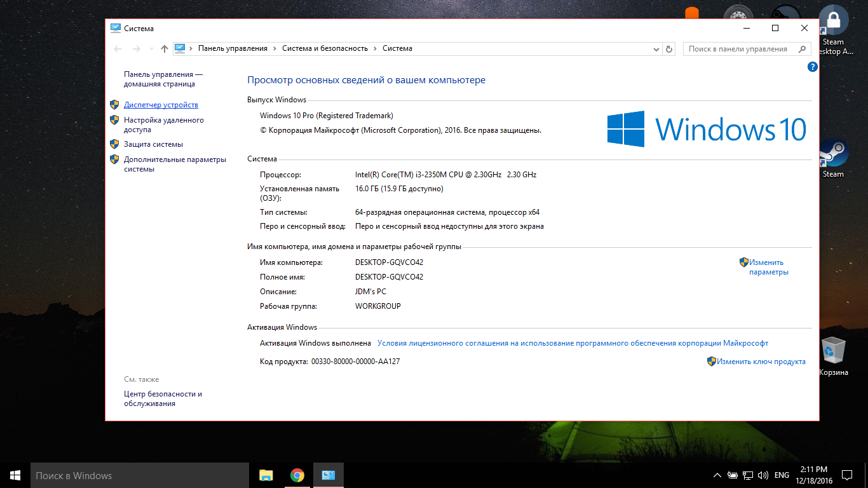Click shield icon beside 'Настройка удаленного доступа'
This screenshot has width=868, height=488.
click(x=114, y=120)
